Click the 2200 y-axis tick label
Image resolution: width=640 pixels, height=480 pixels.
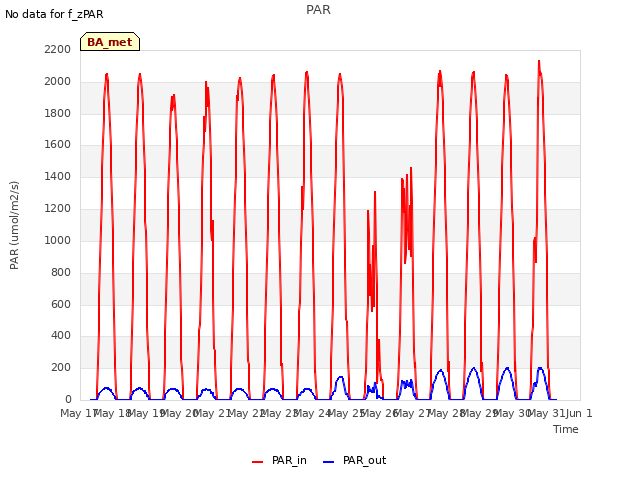pos(58,49)
